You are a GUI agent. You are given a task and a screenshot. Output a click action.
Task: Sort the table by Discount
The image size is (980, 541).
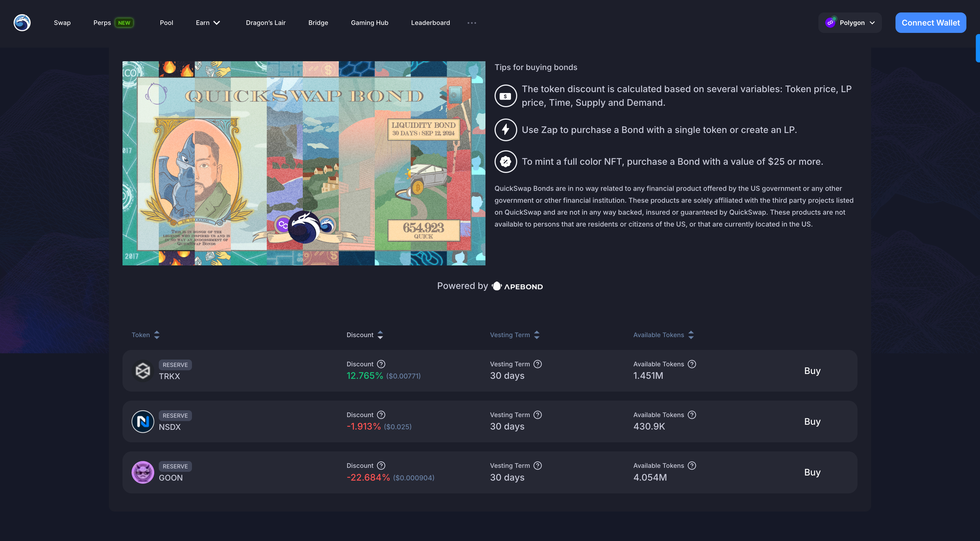[365, 335]
